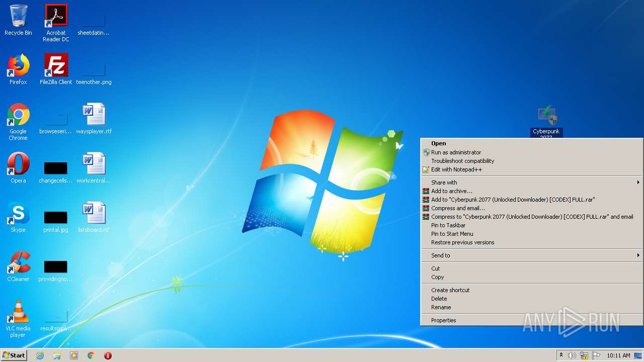The image size is (644, 362).
Task: Expand the Share with submenu
Action: pyautogui.click(x=532, y=183)
